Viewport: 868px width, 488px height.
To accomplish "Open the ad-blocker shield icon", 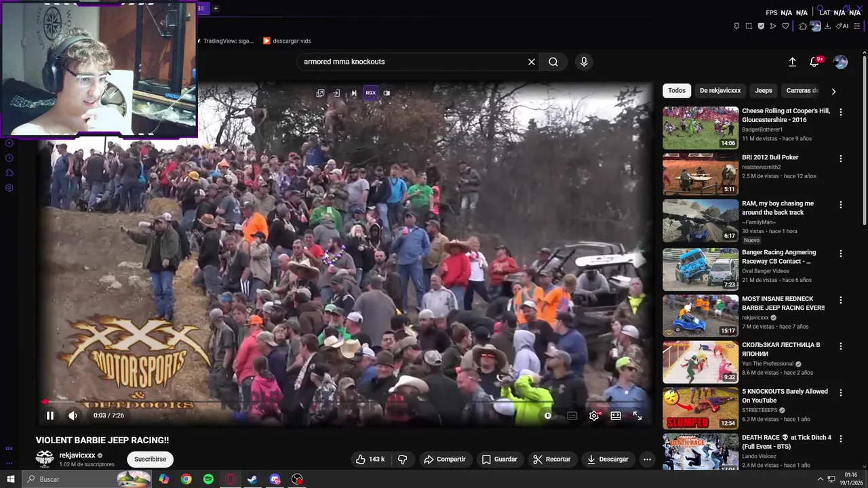I will pos(761,26).
